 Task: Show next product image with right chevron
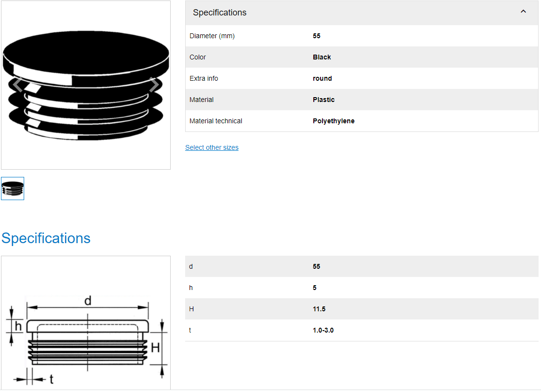154,85
